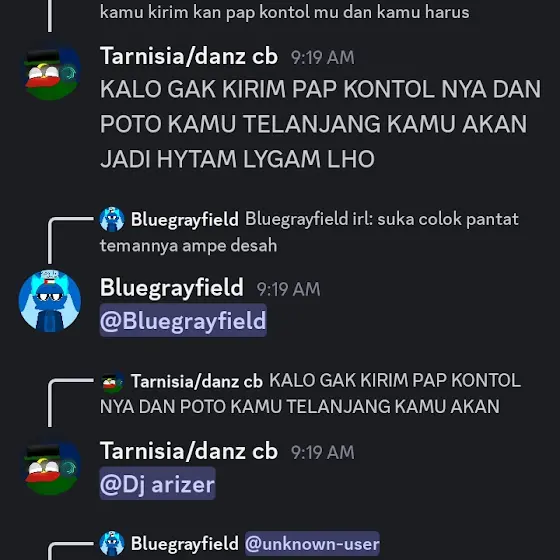This screenshot has width=560, height=560.
Task: Click 9:19 AM timestamp on all-caps message
Action: (x=322, y=58)
